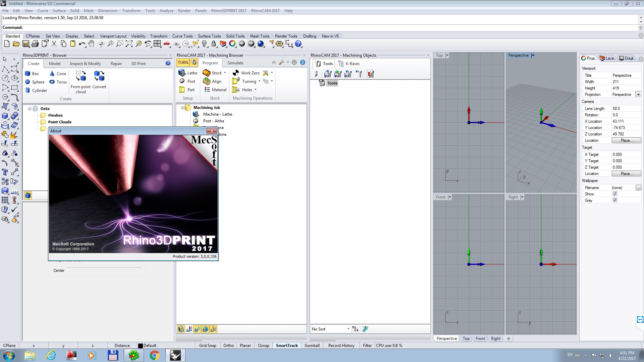Click the Default layer black color swatch
Viewport: 644px width, 362px height.
(x=141, y=346)
